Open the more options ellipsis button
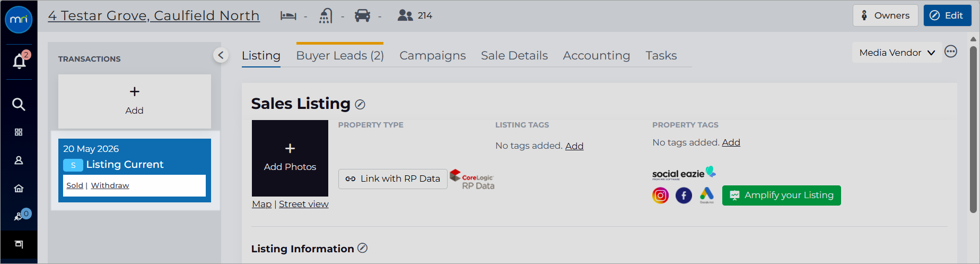 [x=951, y=52]
